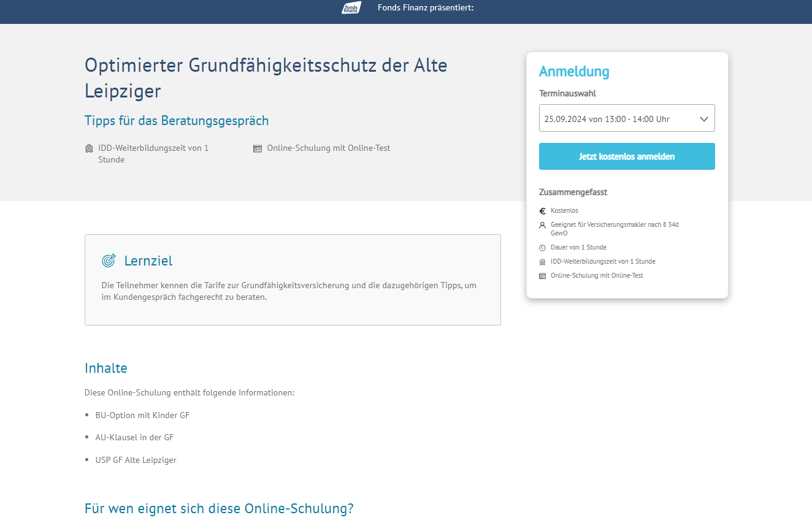Click the online-test icon beside Online-Schulung mit Online-Test under the title
The image size is (812, 523).
coord(258,148)
